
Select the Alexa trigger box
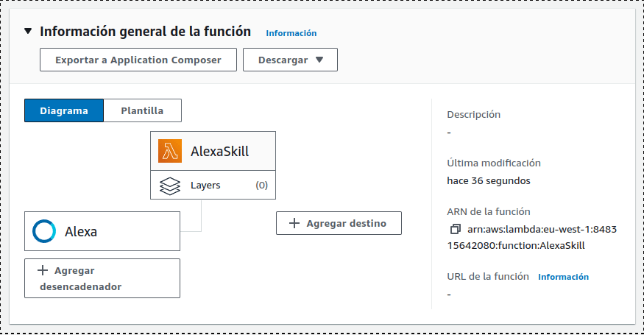(102, 231)
